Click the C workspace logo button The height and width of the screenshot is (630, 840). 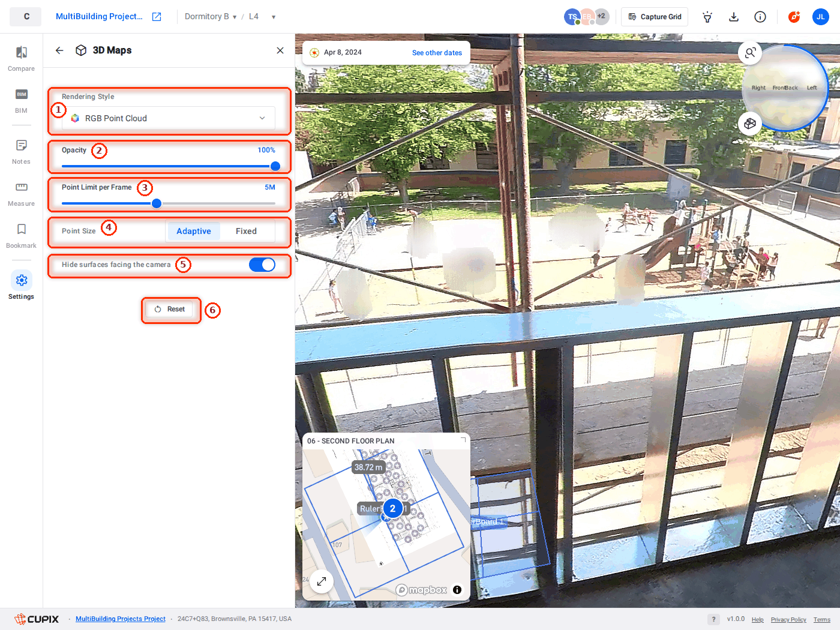pos(26,17)
